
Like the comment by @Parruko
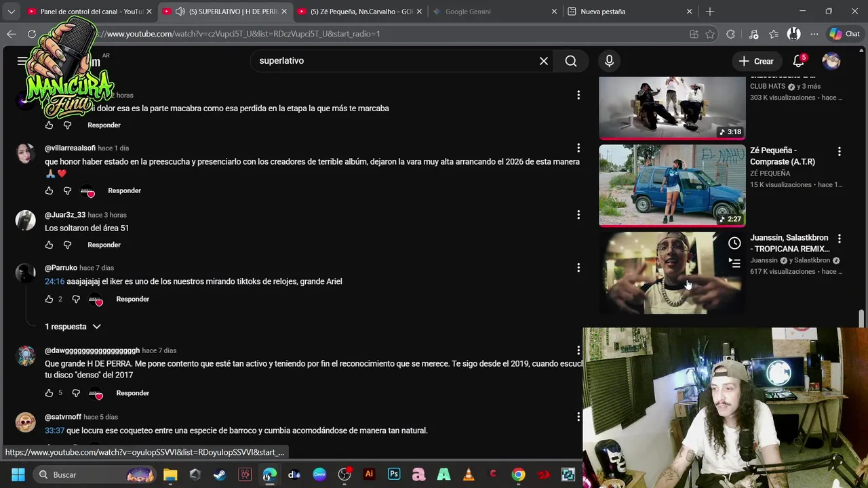pos(49,299)
